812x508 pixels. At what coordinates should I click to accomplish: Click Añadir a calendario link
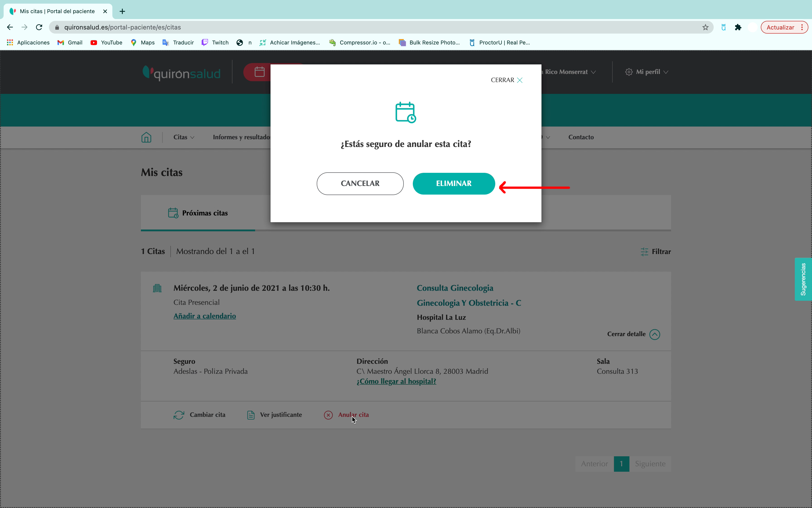tap(205, 316)
